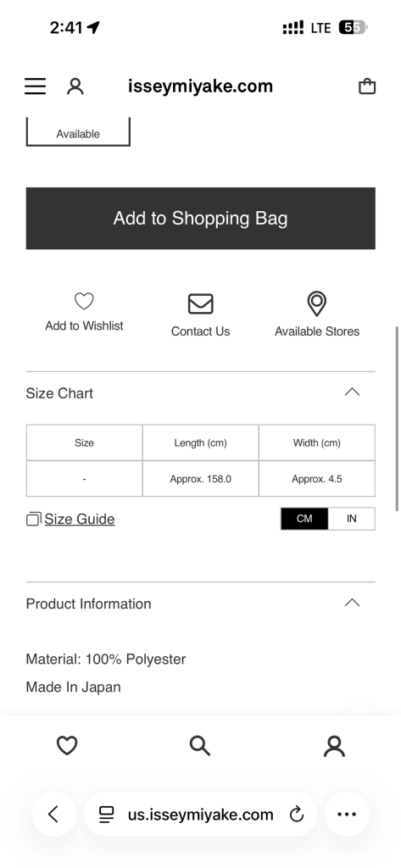Switch size units to IN

click(351, 519)
